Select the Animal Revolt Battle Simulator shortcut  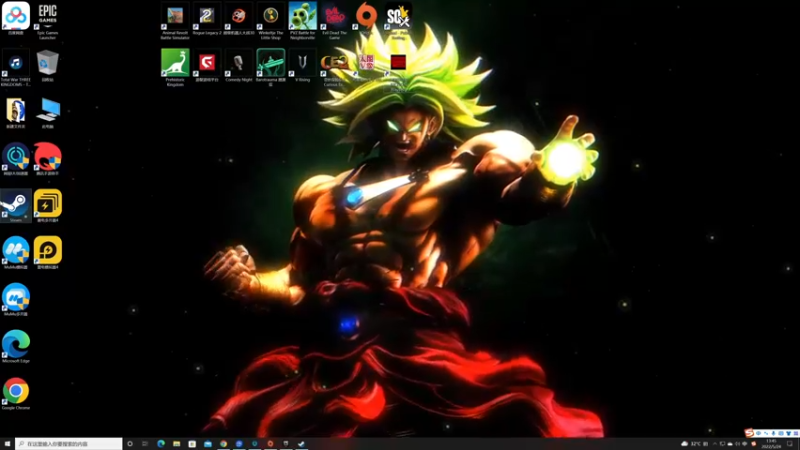[x=175, y=20]
